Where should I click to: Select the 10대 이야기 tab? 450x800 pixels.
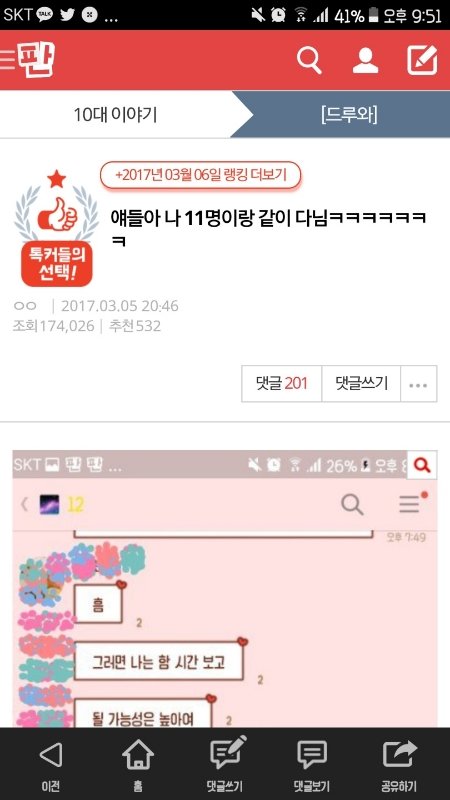click(x=115, y=115)
